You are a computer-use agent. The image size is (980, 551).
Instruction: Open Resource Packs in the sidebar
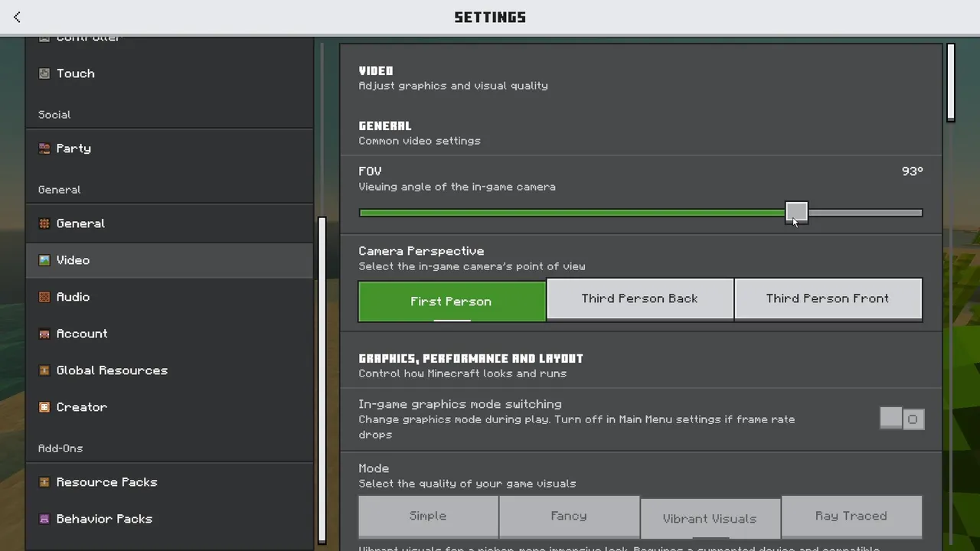pyautogui.click(x=169, y=482)
